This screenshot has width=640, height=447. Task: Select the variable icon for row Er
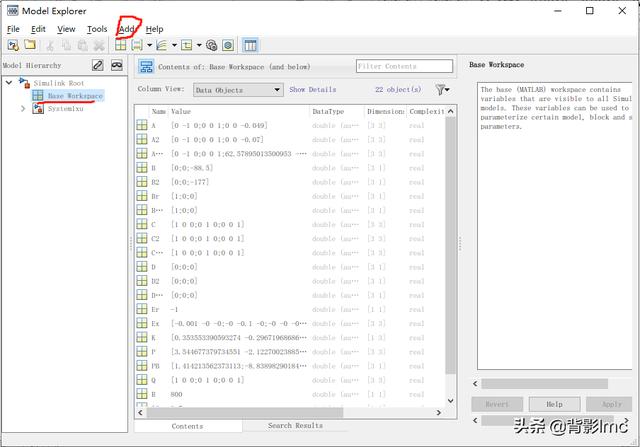coord(142,309)
